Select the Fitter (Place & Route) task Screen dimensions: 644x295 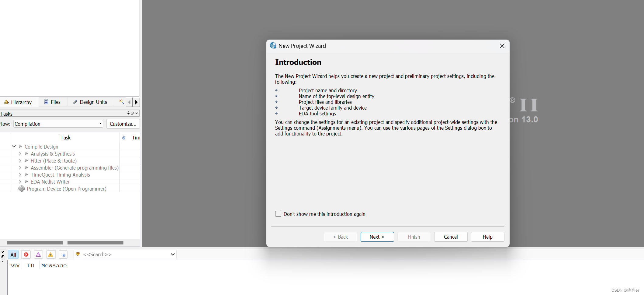click(54, 161)
